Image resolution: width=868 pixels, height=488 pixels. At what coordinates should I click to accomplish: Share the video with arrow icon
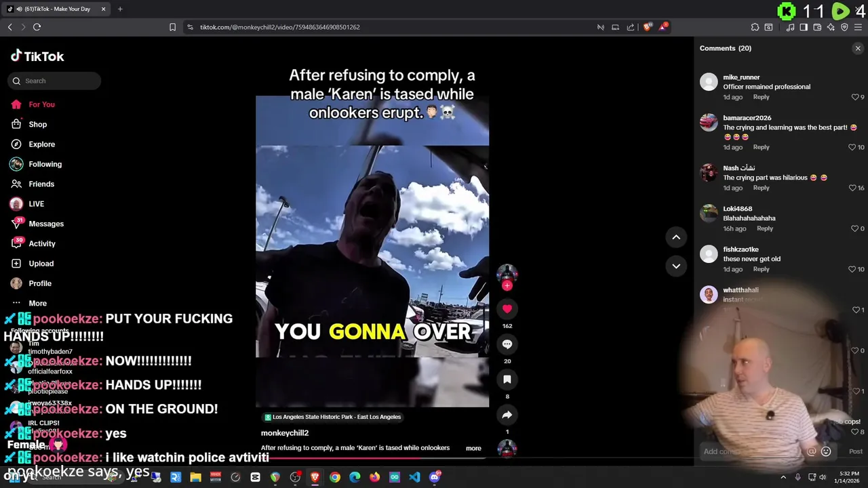coord(507,415)
